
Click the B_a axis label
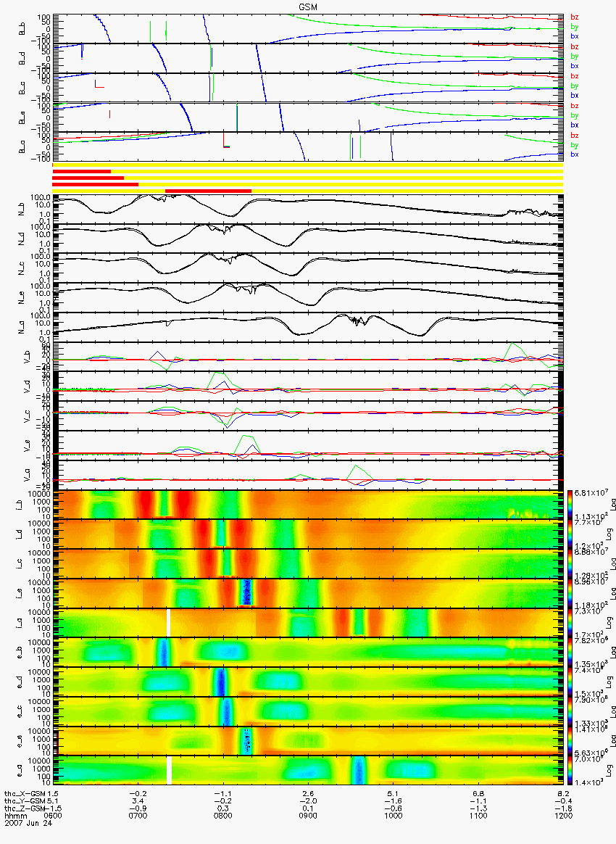pos(22,147)
